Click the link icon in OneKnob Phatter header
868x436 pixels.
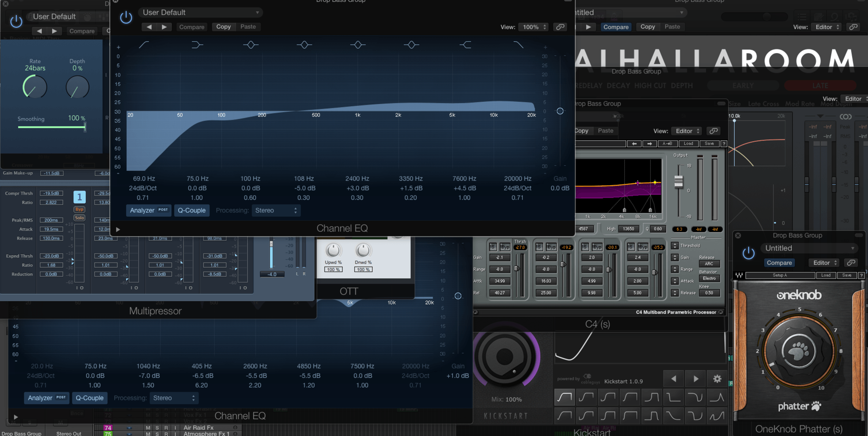(x=851, y=263)
